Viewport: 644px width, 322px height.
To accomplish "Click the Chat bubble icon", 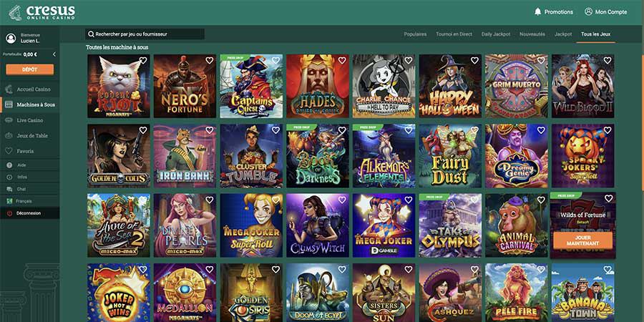I will (9, 190).
